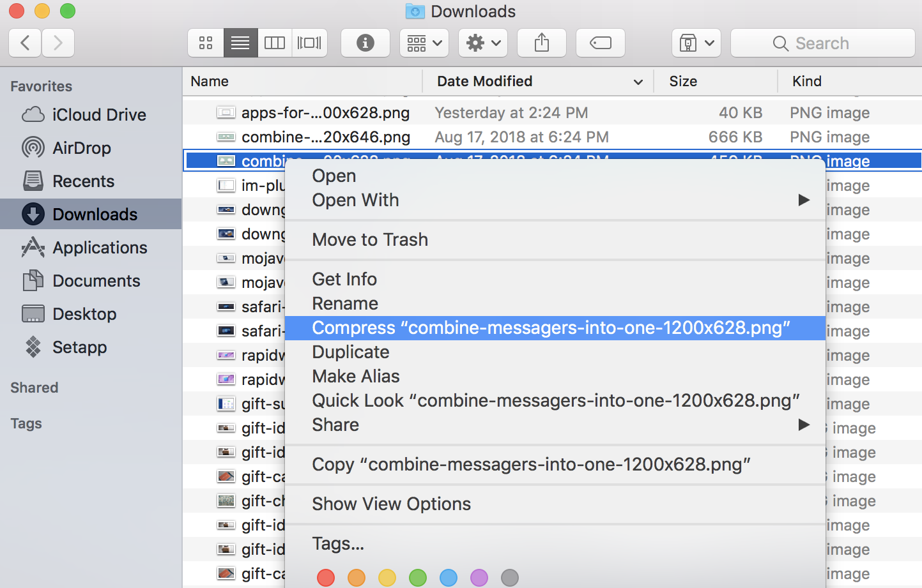Click the Share toolbar icon

click(x=541, y=43)
